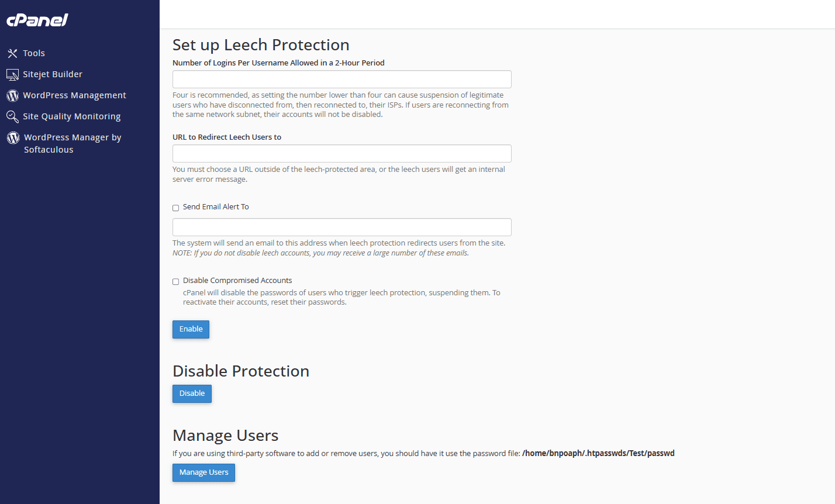Tick the Disable Compromised Accounts checkbox
835x504 pixels.
click(175, 281)
